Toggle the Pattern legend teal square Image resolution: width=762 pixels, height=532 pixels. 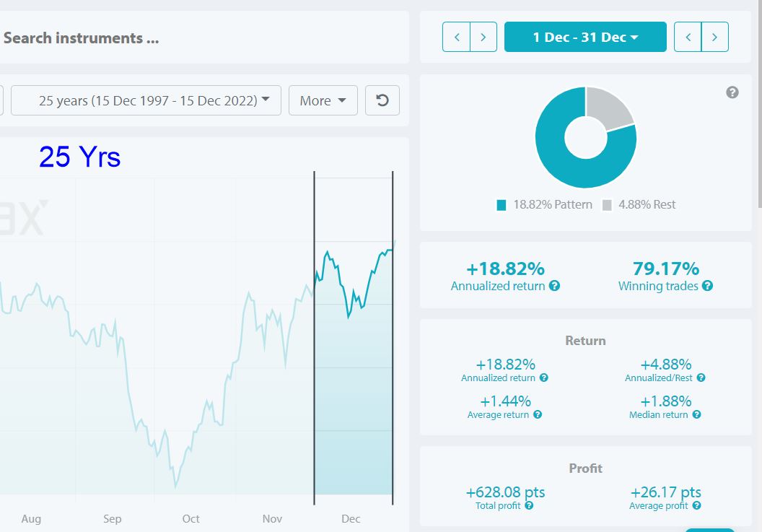pos(501,205)
